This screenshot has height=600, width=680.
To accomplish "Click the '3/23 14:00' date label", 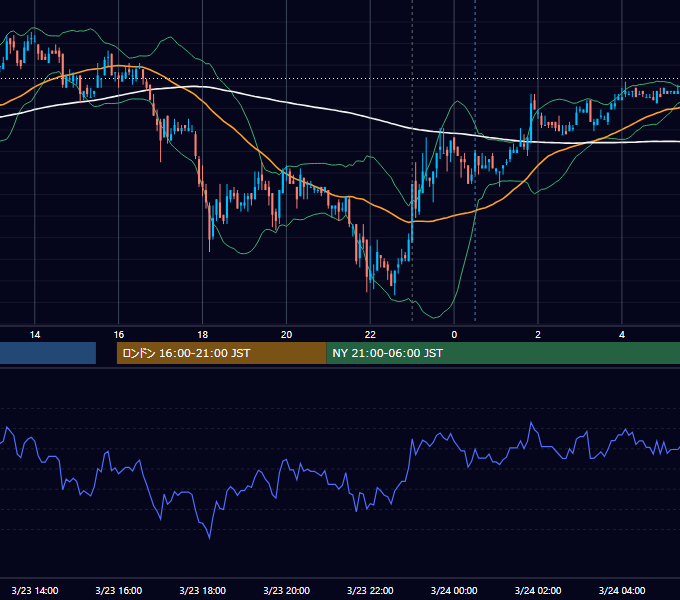I will point(35,590).
